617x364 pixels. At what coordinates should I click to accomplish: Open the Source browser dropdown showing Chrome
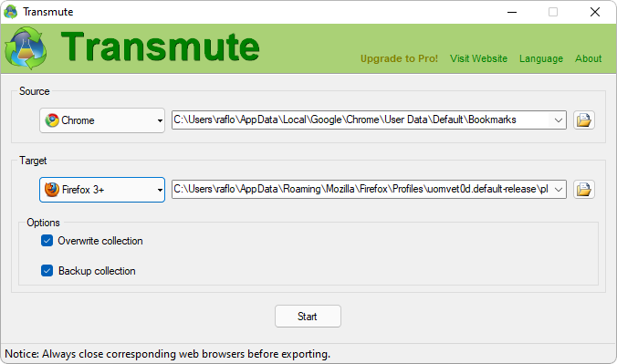(x=102, y=120)
